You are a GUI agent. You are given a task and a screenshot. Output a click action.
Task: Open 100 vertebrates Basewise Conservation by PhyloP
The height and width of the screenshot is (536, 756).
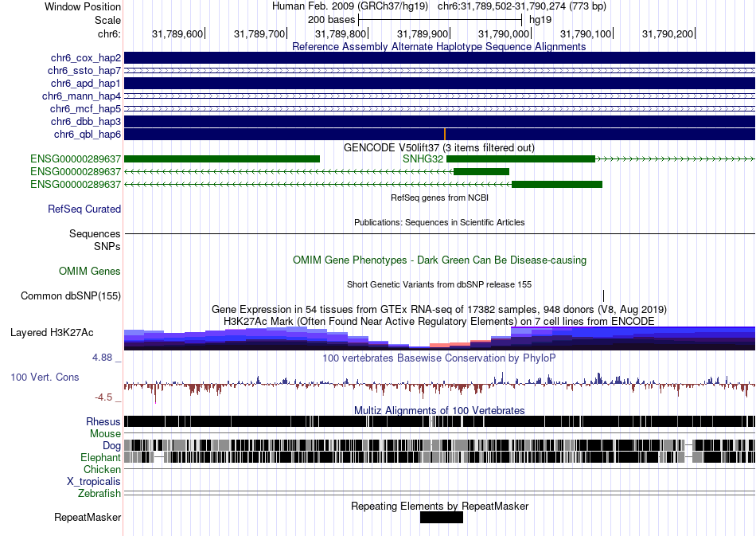point(439,358)
